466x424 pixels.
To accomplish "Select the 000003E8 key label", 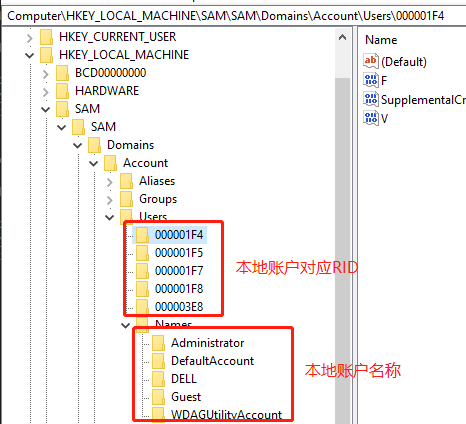I will click(179, 307).
